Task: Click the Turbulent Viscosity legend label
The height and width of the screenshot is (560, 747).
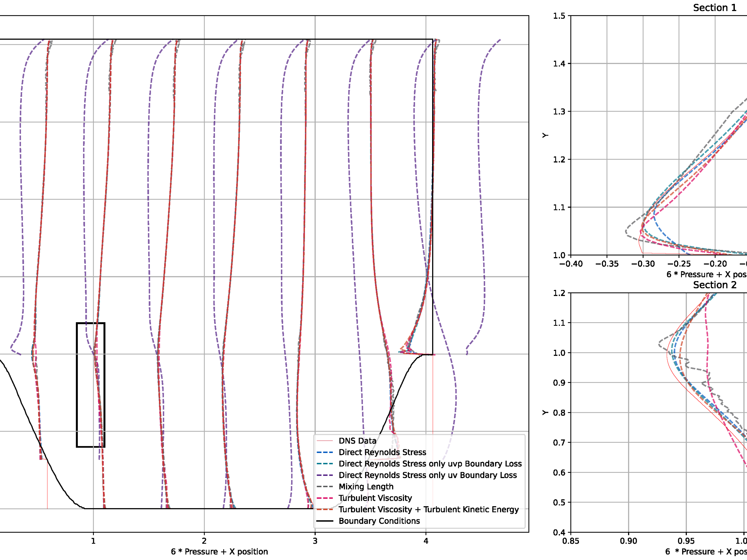Action: coord(375,498)
